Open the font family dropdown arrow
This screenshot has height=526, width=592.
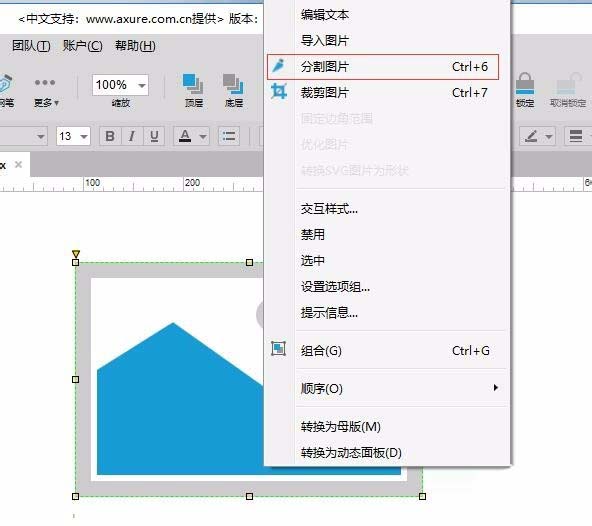tap(41, 136)
